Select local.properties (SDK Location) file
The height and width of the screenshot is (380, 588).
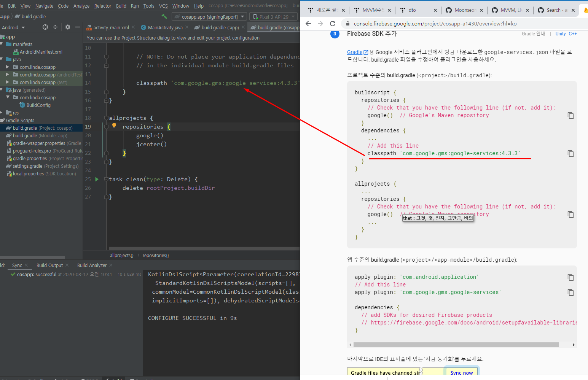[41, 173]
